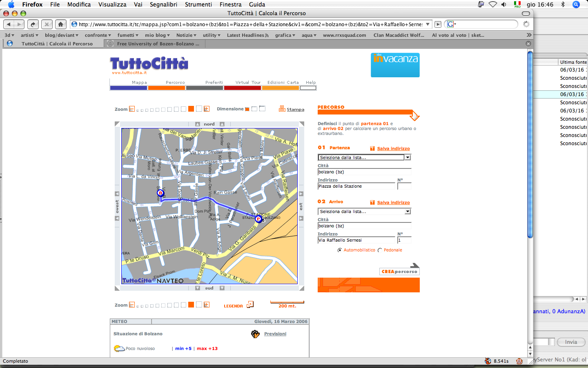Zoom in with the bottom plus icon
This screenshot has height=368, width=588.
[x=207, y=305]
